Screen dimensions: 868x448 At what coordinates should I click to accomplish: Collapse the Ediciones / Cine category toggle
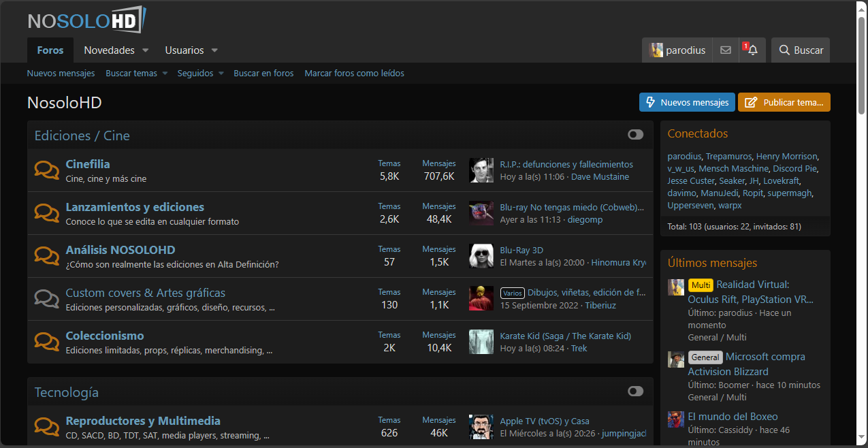tap(635, 135)
